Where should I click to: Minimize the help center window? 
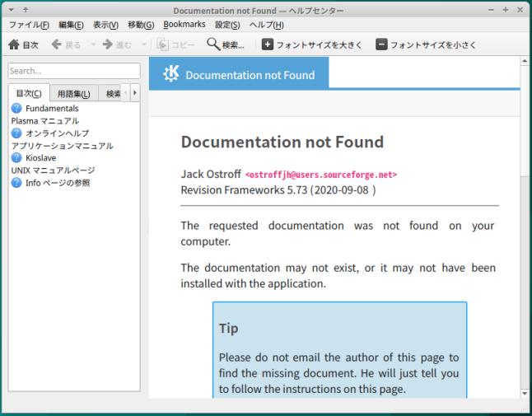pos(491,10)
